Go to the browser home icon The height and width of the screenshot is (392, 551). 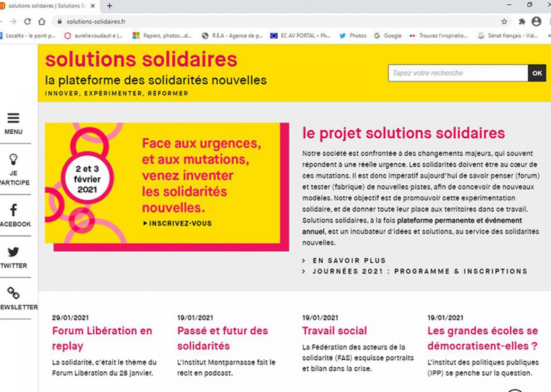pos(42,21)
